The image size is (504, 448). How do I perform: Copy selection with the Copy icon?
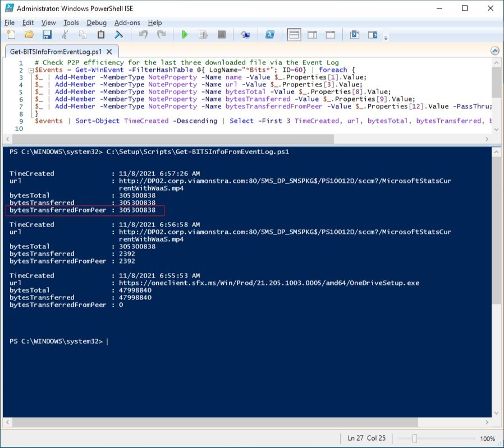[x=83, y=34]
